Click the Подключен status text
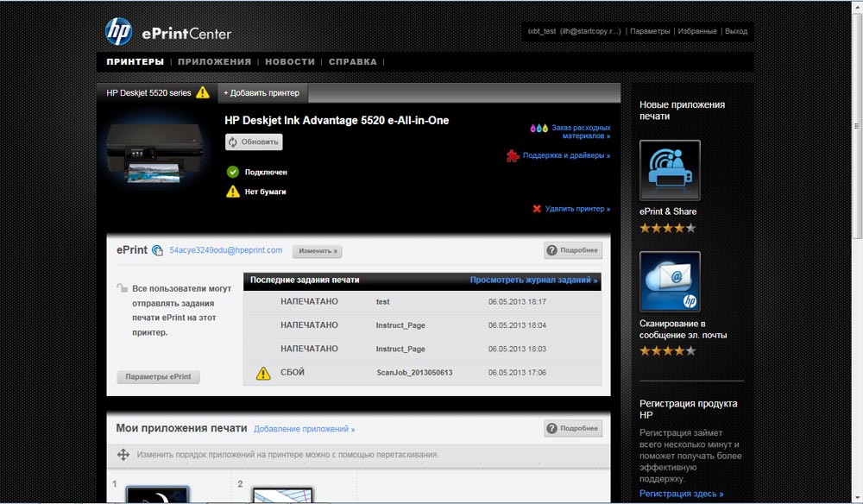This screenshot has height=504, width=863. pos(266,173)
